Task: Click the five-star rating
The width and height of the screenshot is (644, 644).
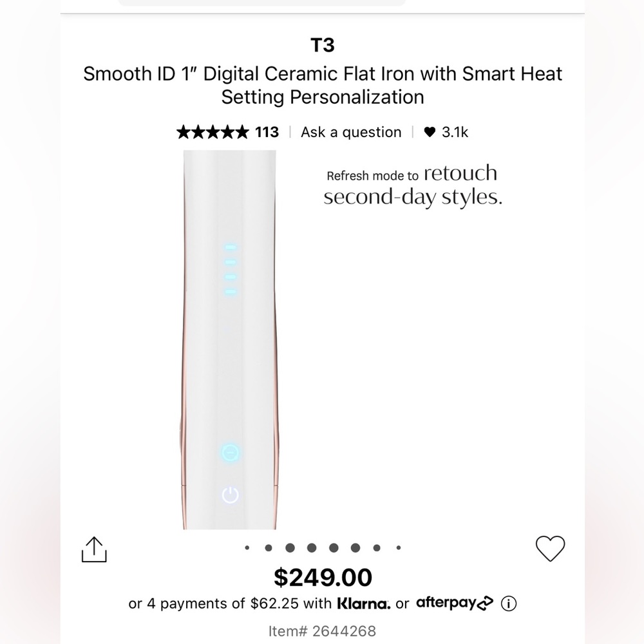Action: click(x=212, y=133)
